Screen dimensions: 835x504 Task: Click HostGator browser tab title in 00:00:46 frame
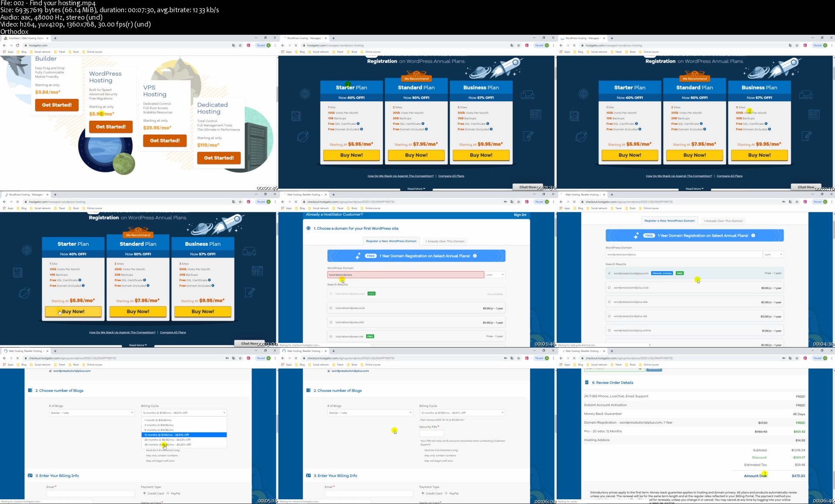click(x=26, y=38)
